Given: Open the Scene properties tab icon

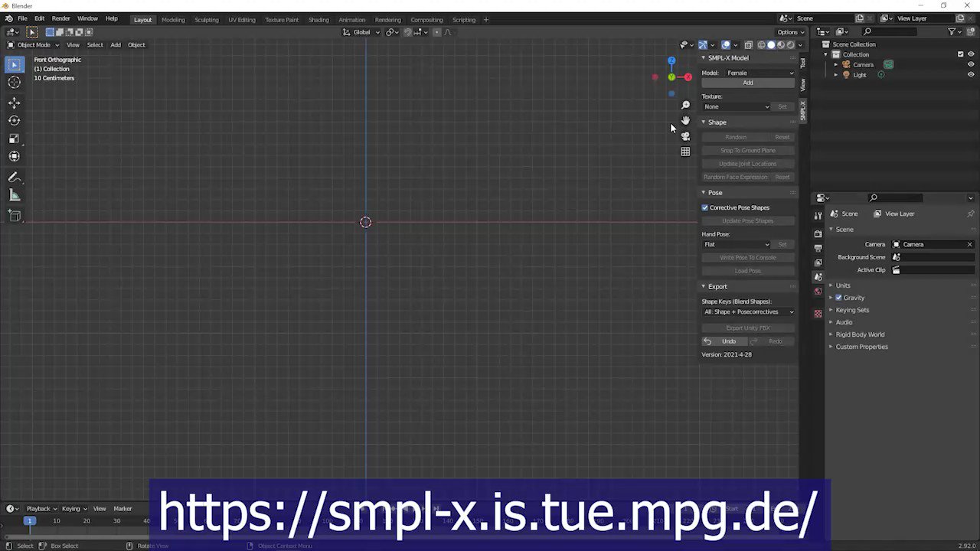Looking at the screenshot, I should coord(818,276).
